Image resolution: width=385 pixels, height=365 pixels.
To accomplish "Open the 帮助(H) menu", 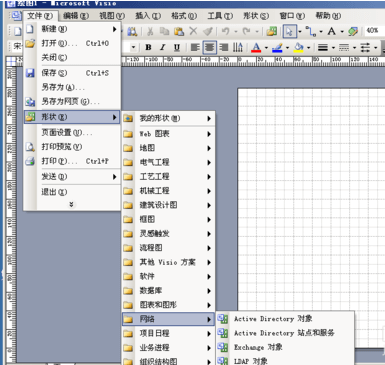I will [x=328, y=15].
